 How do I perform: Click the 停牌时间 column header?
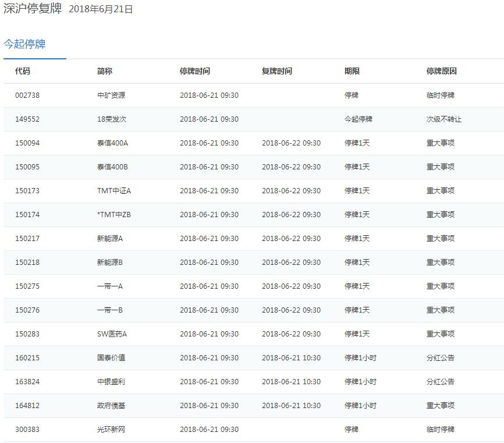(195, 71)
